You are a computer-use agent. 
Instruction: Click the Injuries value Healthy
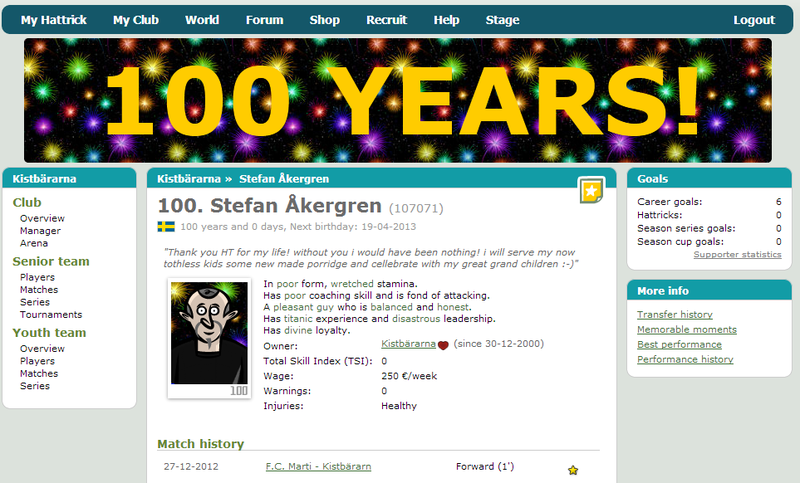399,406
